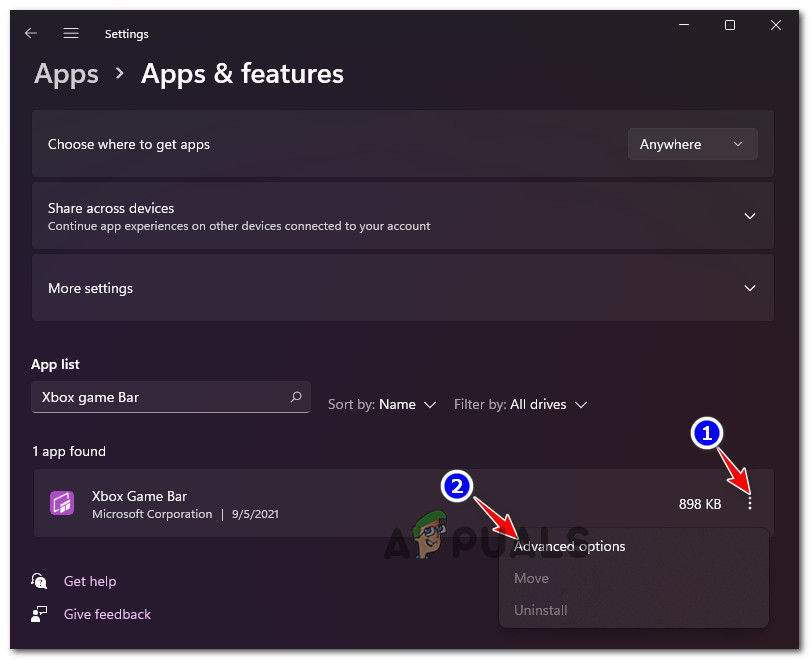Click the 898 KB size value
Screen dimensions: 810x660
click(x=699, y=504)
